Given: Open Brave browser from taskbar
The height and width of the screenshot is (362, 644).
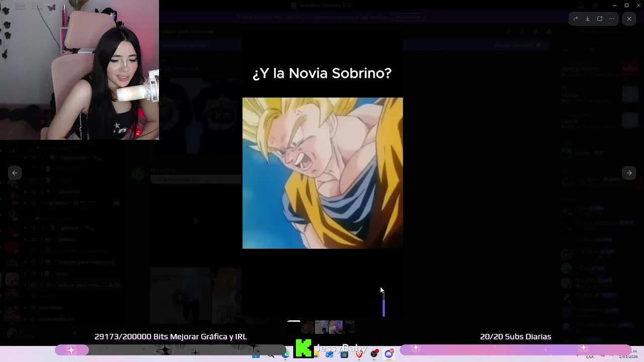Looking at the screenshot, I should 359,354.
